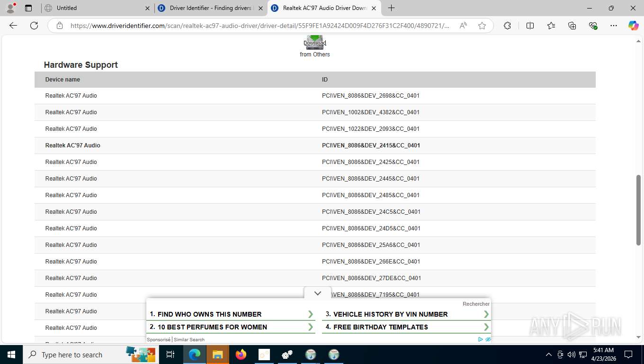Go back to the previous page
644x364 pixels.
coord(13,26)
